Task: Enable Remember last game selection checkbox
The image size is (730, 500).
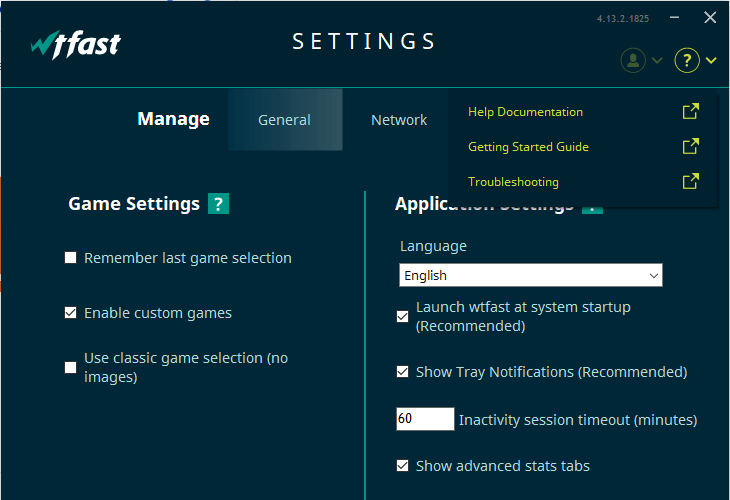Action: click(x=71, y=258)
